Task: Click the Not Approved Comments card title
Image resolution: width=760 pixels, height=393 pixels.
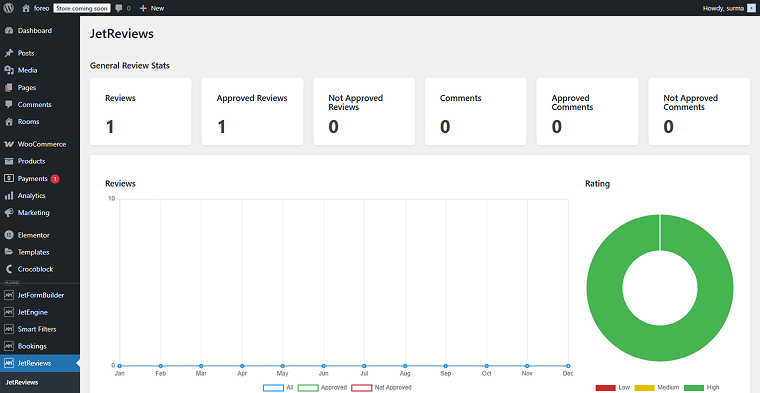Action: click(691, 102)
